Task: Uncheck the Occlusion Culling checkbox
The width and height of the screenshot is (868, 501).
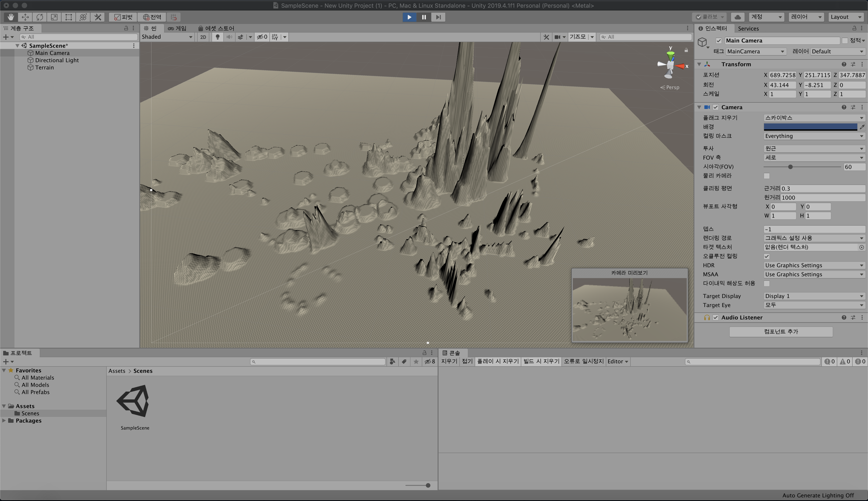Action: (x=767, y=256)
